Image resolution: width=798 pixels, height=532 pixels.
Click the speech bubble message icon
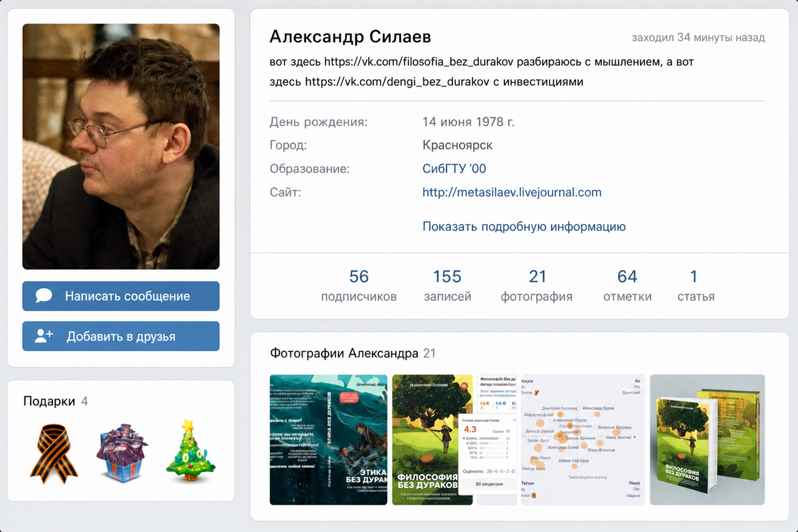[x=44, y=296]
